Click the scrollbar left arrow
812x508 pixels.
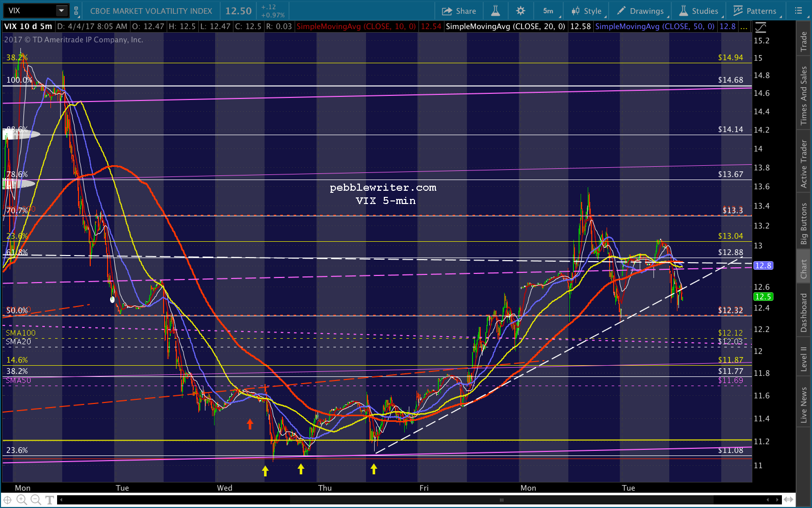(x=61, y=500)
